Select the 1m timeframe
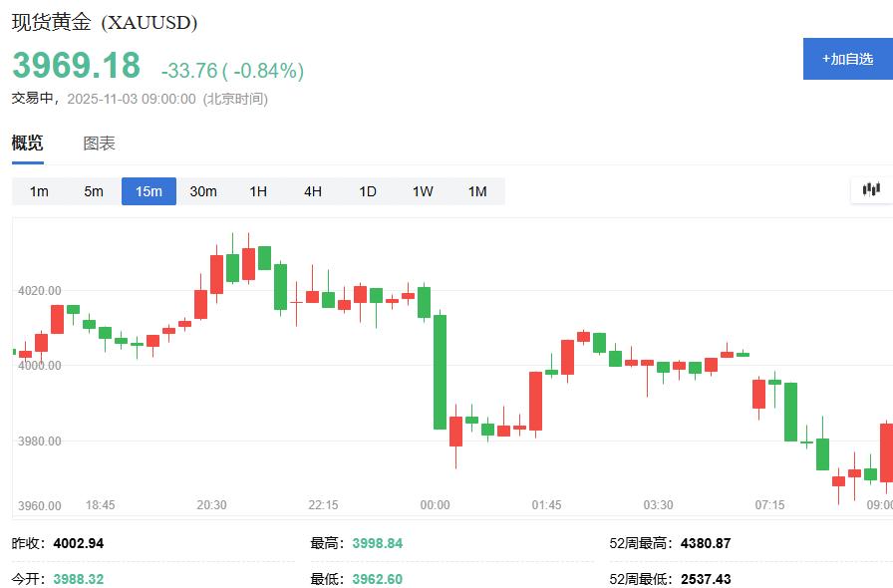 click(x=37, y=191)
